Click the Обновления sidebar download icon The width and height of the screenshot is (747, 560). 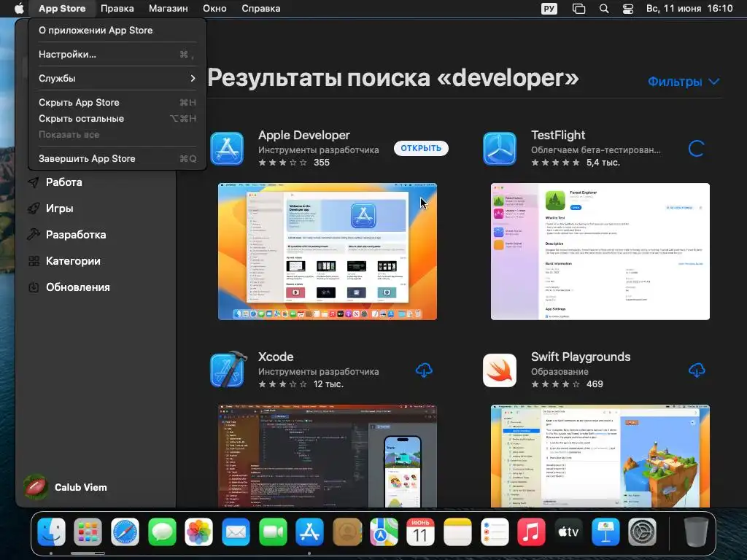point(34,287)
